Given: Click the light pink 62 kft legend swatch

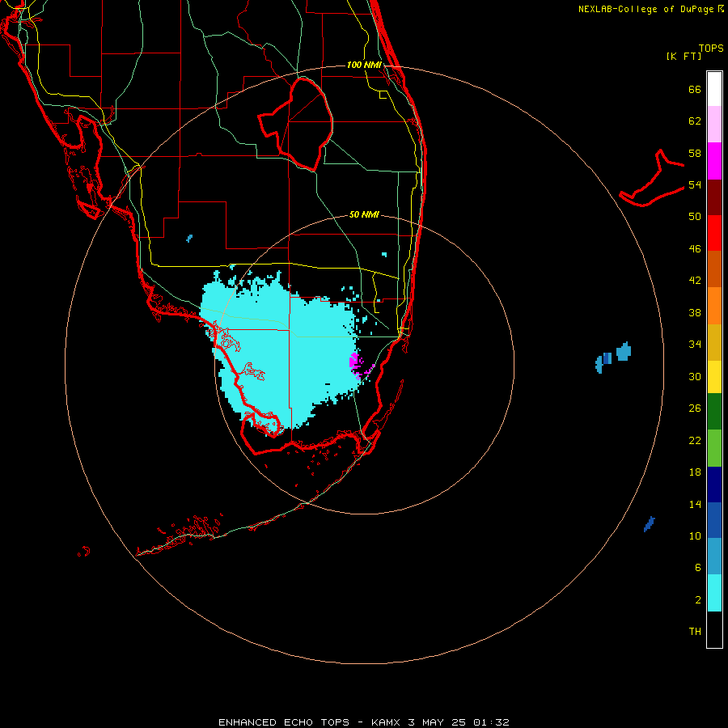Looking at the screenshot, I should [x=714, y=125].
